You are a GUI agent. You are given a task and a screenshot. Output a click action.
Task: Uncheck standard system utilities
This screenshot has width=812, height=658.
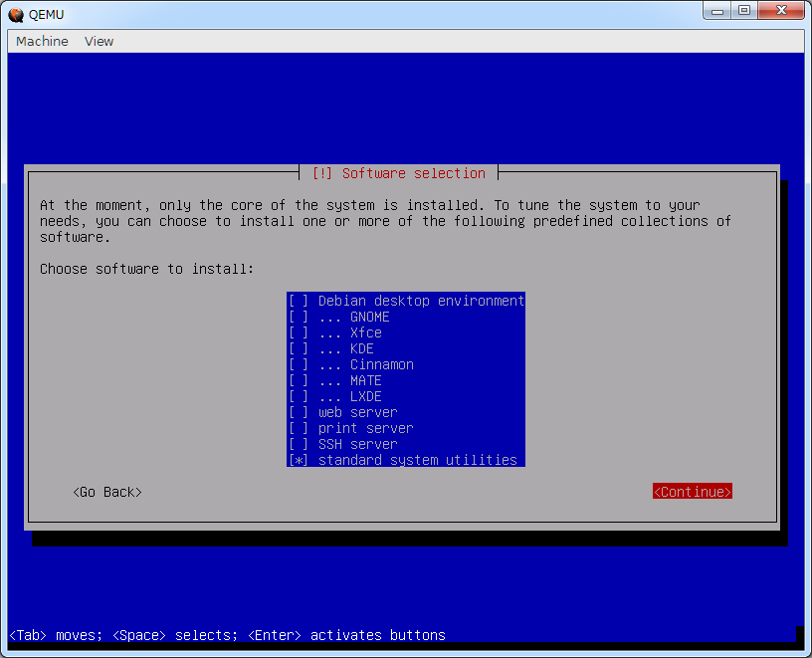(x=299, y=460)
